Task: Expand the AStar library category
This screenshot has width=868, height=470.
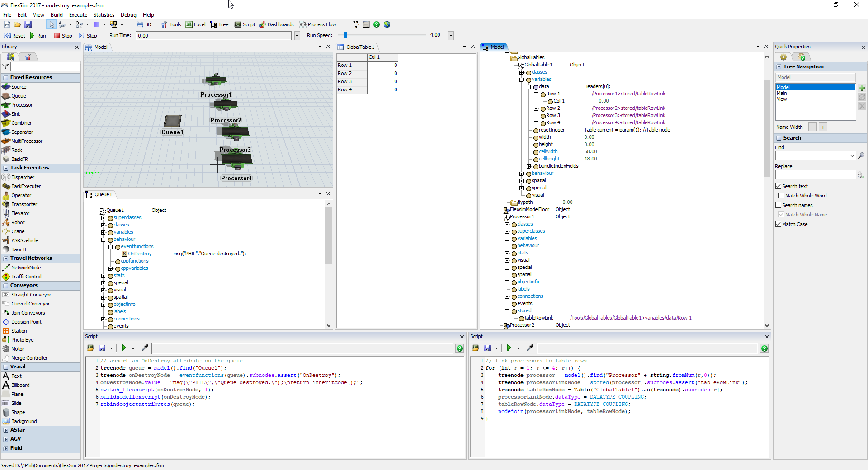Action: [6, 430]
